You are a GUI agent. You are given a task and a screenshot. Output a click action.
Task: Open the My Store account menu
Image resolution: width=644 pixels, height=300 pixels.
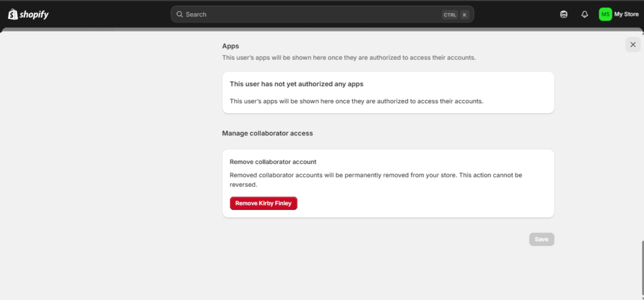[x=619, y=14]
